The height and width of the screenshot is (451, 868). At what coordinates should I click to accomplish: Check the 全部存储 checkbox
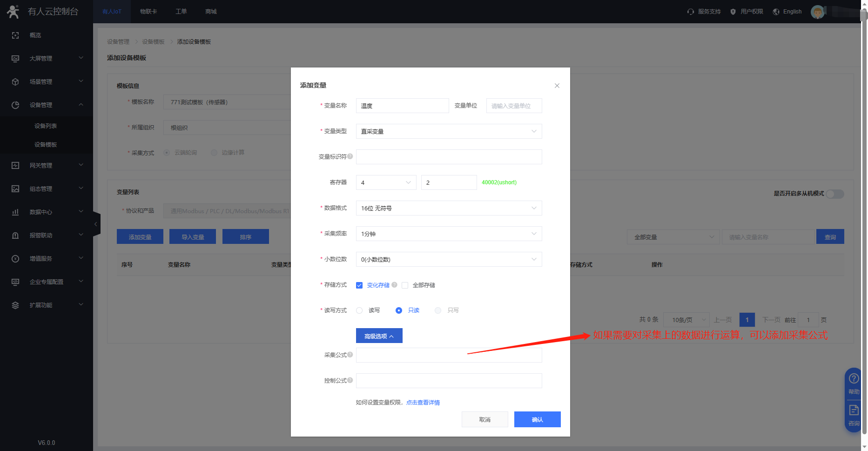[405, 285]
